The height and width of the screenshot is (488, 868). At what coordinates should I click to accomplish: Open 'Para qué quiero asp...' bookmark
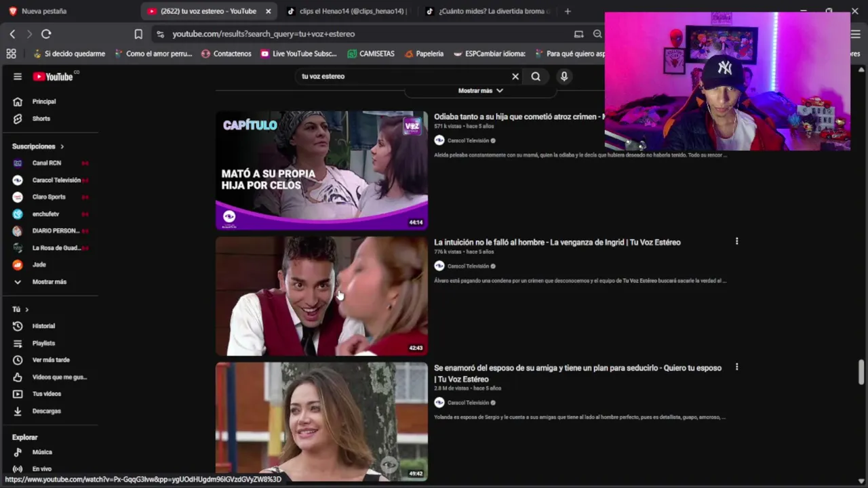(570, 54)
